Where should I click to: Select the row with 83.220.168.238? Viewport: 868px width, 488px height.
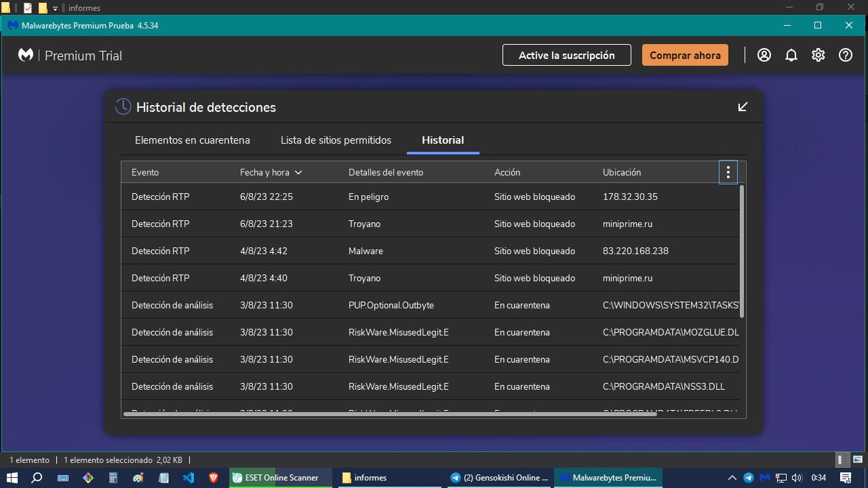(430, 251)
